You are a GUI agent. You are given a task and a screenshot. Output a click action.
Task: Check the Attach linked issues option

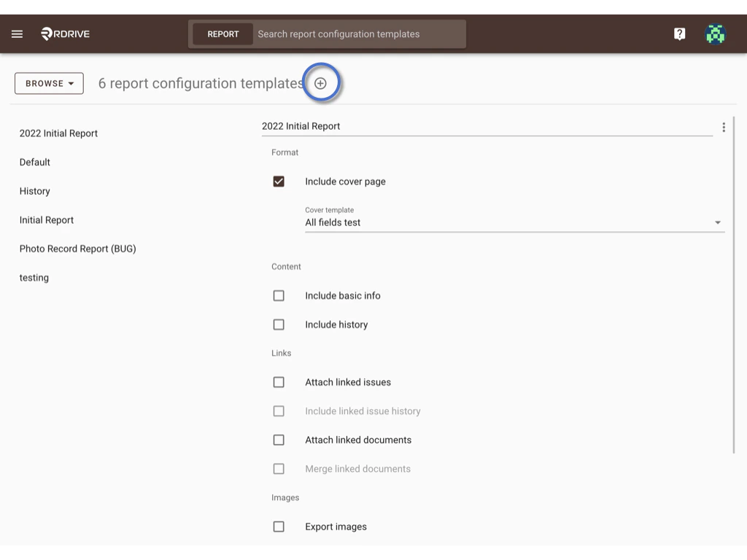(x=279, y=381)
